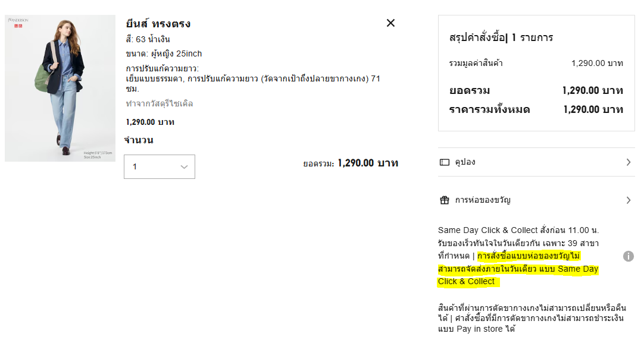Click the gift box icon beside การห่อของขวัญ
The height and width of the screenshot is (343, 644).
click(445, 200)
